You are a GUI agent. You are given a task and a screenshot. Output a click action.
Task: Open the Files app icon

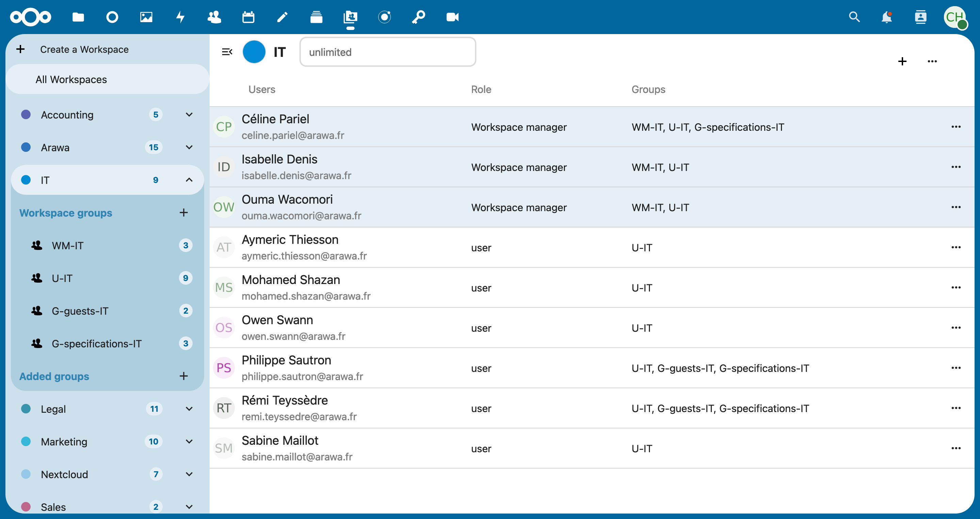pyautogui.click(x=78, y=17)
